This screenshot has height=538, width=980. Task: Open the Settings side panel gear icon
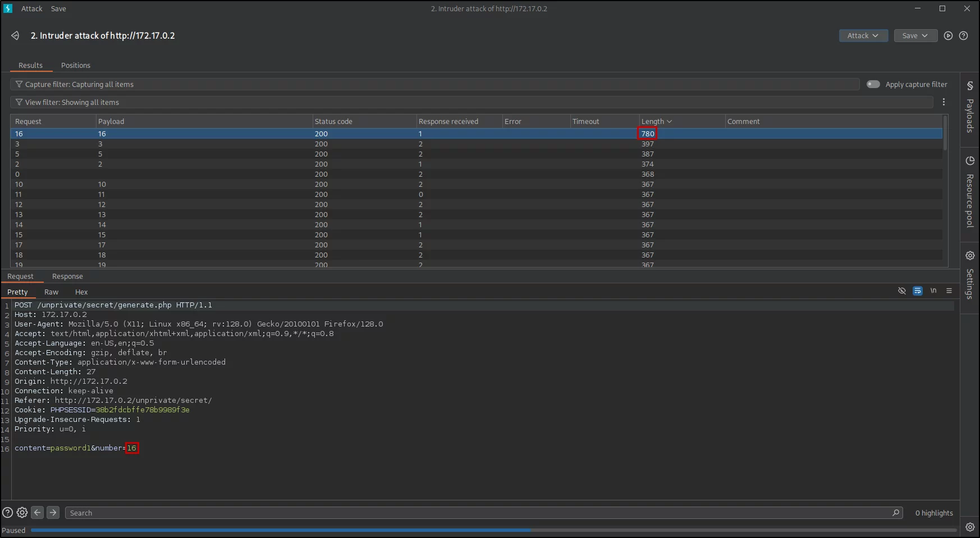969,256
